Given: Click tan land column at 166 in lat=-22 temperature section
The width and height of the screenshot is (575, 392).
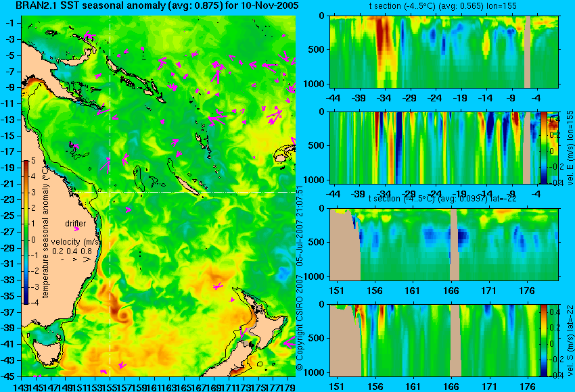Looking at the screenshot, I should pos(454,245).
